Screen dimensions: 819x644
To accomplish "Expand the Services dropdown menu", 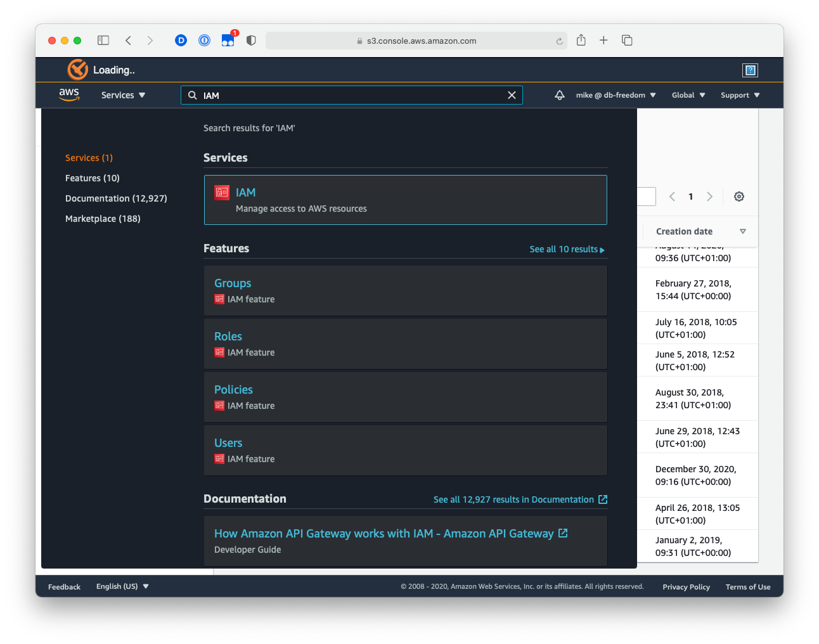I will (x=123, y=95).
